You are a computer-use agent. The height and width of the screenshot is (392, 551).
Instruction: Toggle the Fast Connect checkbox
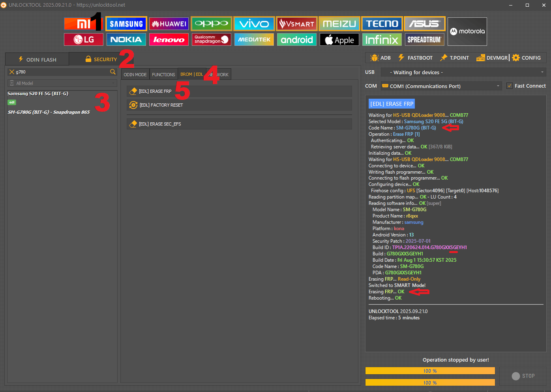coord(510,86)
